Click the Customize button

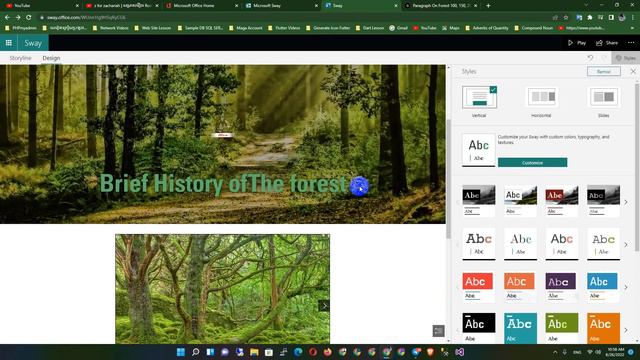(532, 162)
